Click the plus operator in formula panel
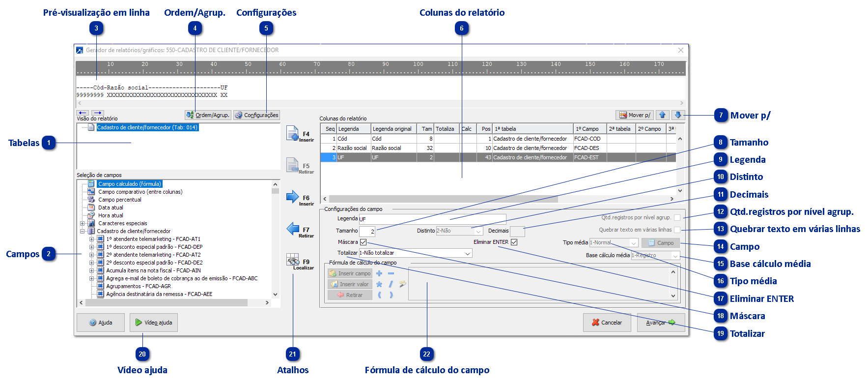Image resolution: width=868 pixels, height=384 pixels. (x=379, y=273)
